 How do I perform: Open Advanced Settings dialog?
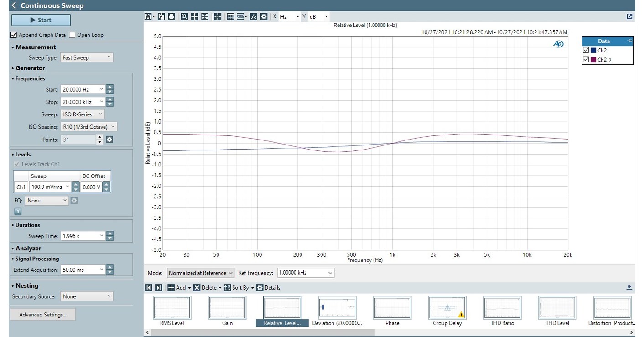[42, 314]
